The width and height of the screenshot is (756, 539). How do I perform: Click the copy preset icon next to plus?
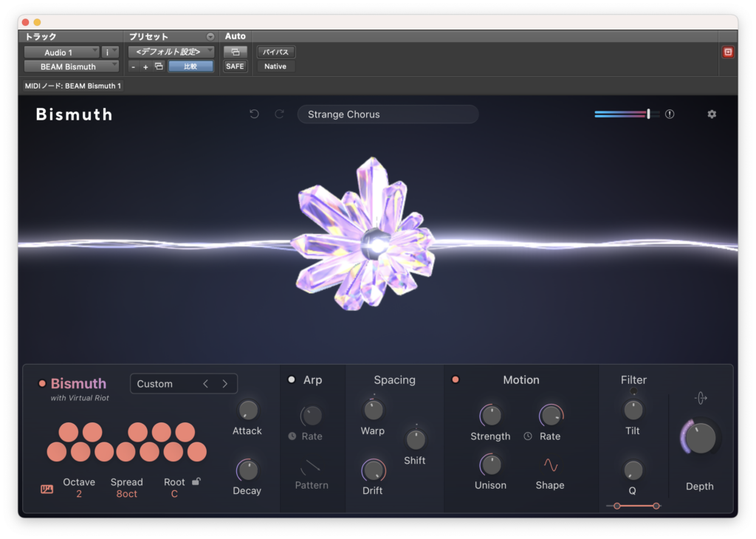pyautogui.click(x=159, y=66)
